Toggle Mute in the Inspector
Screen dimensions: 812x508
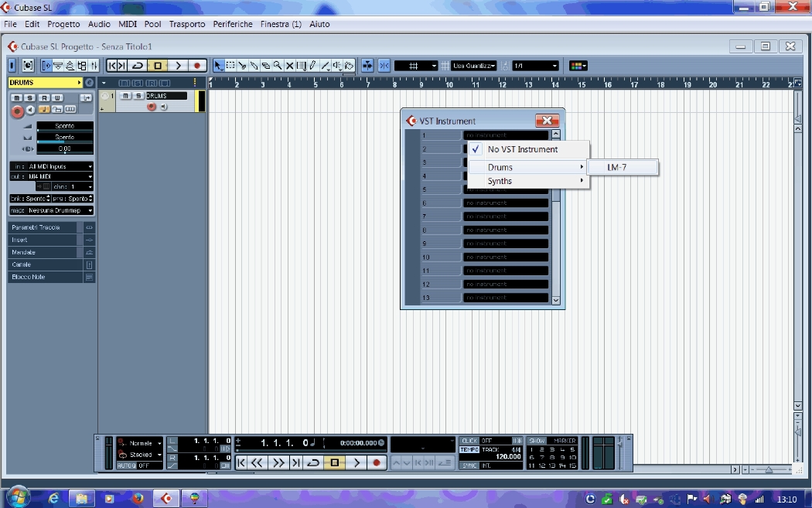point(17,98)
